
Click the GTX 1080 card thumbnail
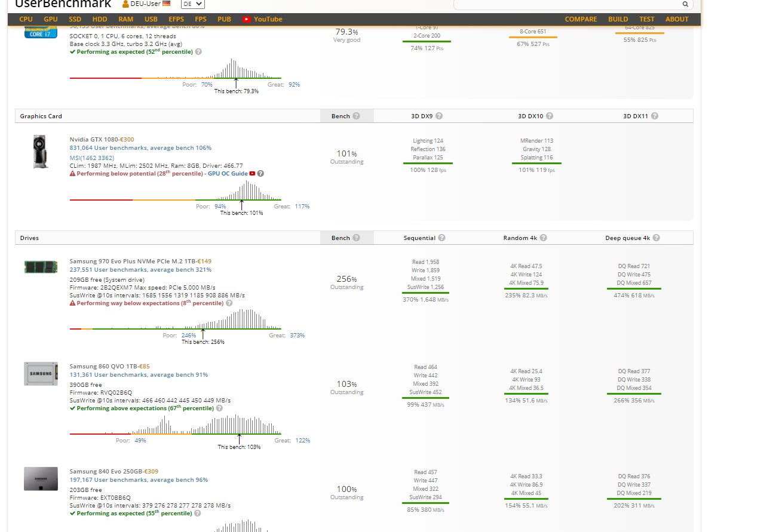[x=40, y=152]
